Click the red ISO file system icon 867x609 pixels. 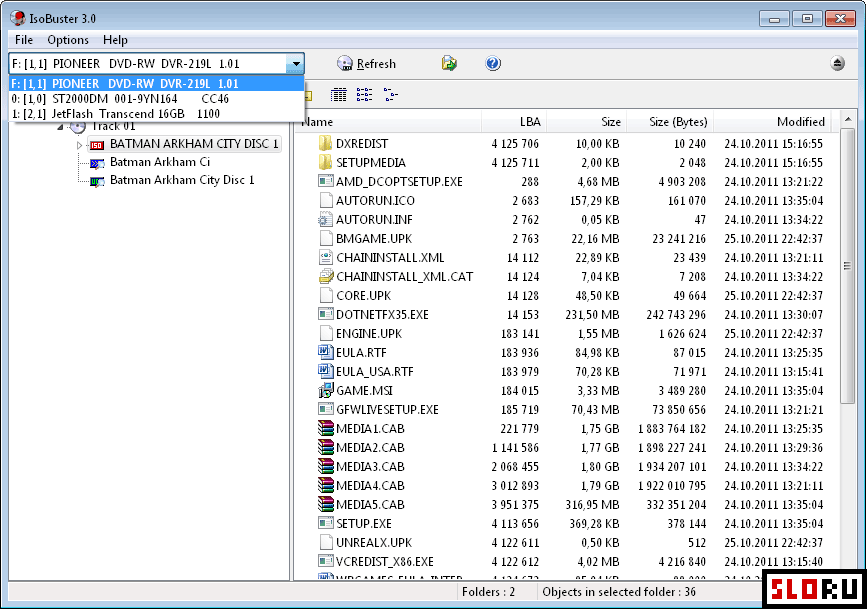[97, 145]
